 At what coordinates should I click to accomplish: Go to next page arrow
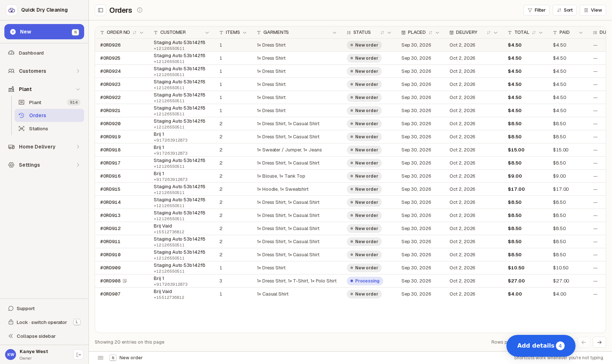(x=599, y=342)
